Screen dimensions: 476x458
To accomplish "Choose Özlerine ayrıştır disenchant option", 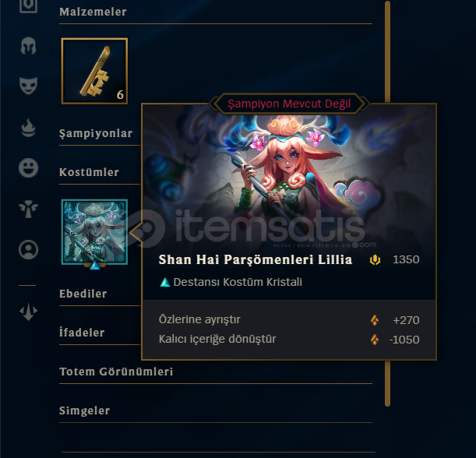I will pyautogui.click(x=289, y=319).
